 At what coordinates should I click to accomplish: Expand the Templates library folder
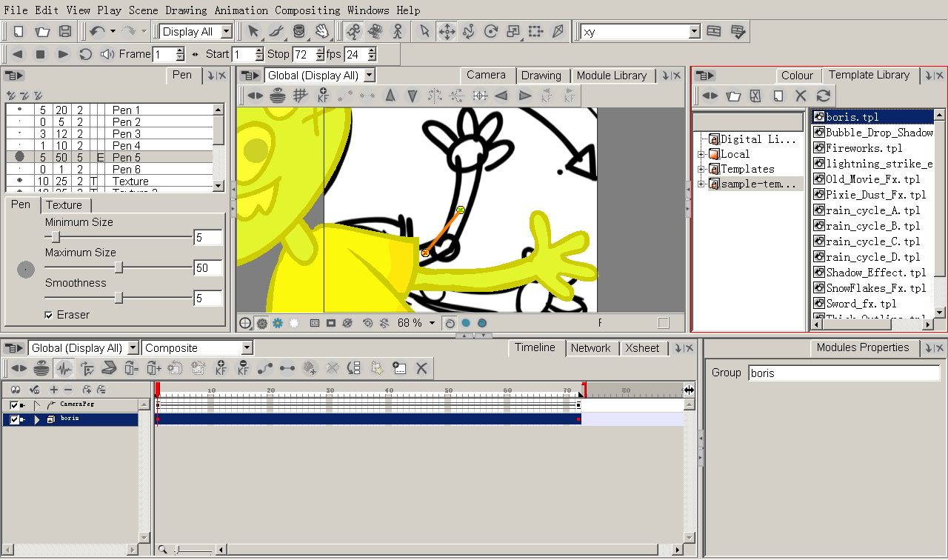[x=701, y=169]
